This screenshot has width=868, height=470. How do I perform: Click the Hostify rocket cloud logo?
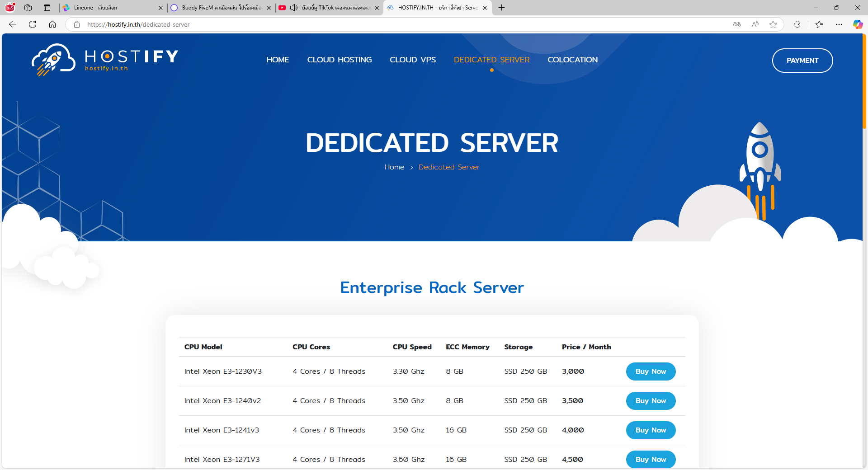[53, 60]
